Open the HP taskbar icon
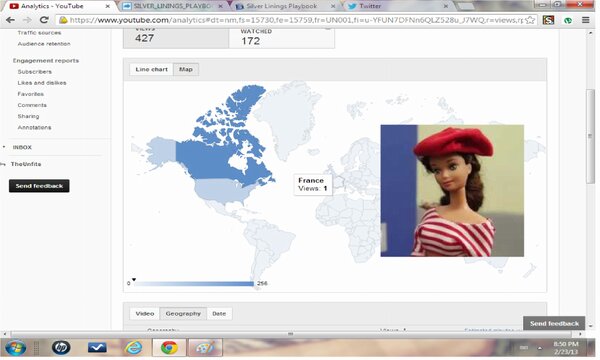The width and height of the screenshot is (600, 360). [61, 347]
